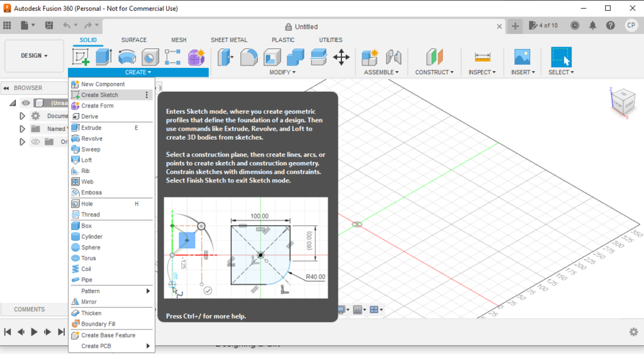Image resolution: width=644 pixels, height=354 pixels.
Task: Switch to the SHEET METAL tab
Action: click(229, 40)
